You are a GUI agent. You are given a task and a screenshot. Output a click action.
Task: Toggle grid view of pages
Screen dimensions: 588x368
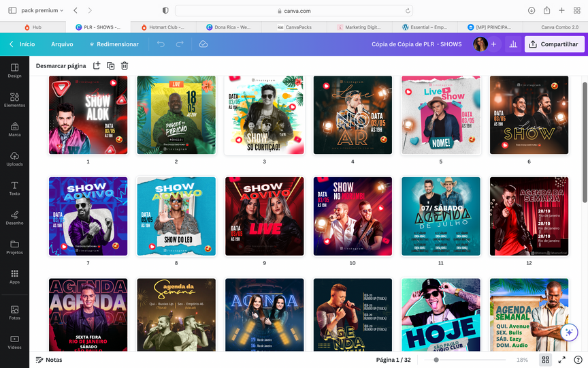(x=545, y=360)
